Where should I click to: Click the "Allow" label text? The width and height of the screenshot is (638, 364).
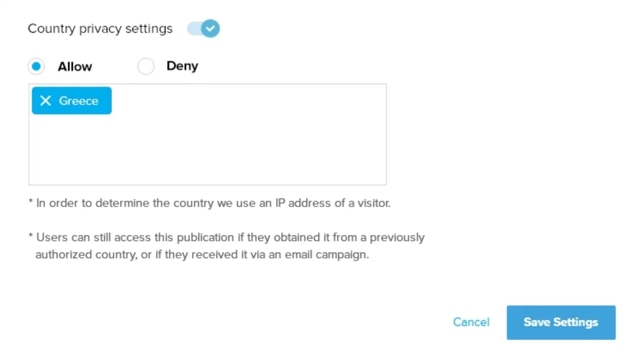[75, 67]
